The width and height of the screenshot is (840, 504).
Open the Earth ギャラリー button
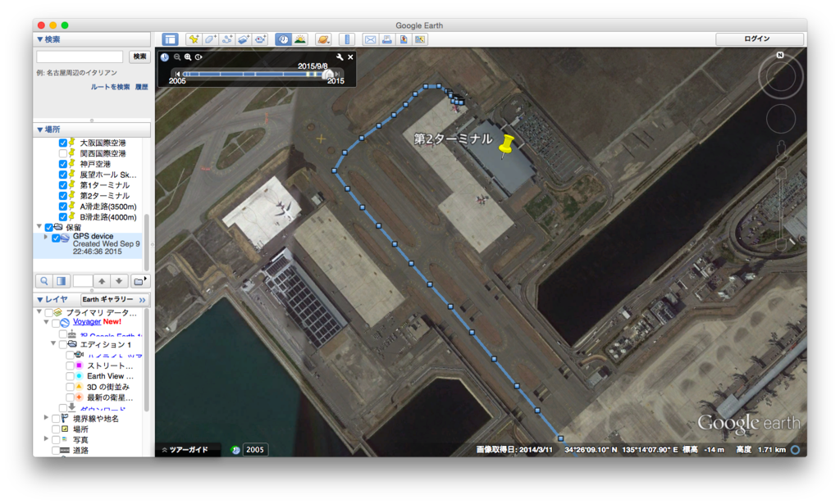[x=113, y=300]
